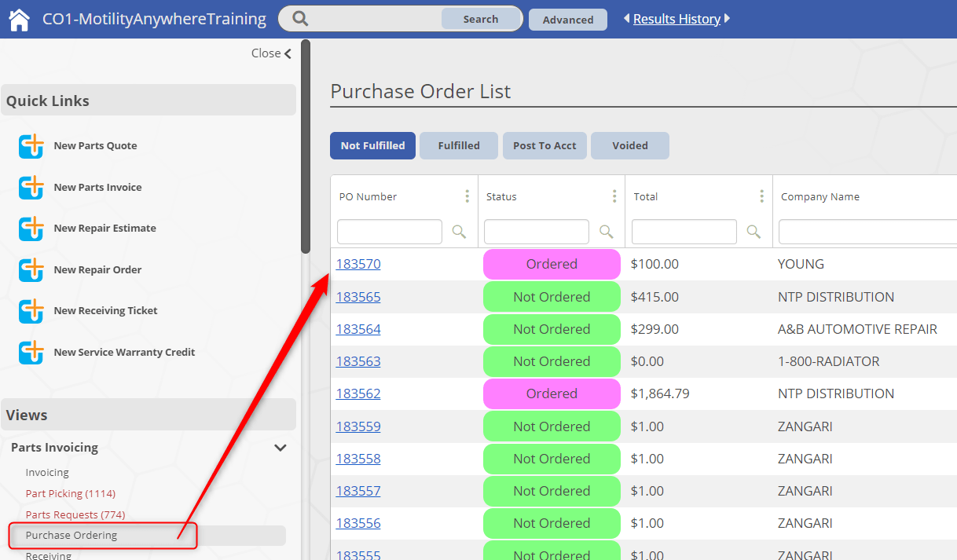
Task: Collapse the Parts Invoicing section chevron
Action: coord(280,448)
